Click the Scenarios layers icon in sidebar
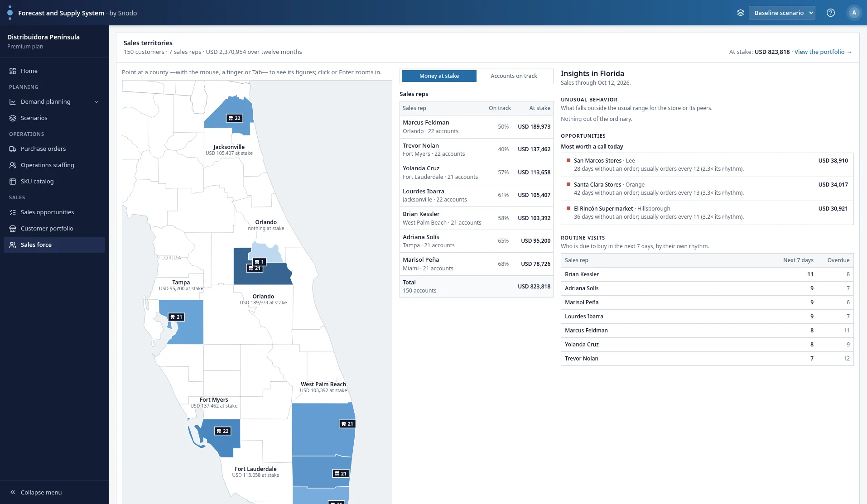The height and width of the screenshot is (504, 867). point(13,118)
